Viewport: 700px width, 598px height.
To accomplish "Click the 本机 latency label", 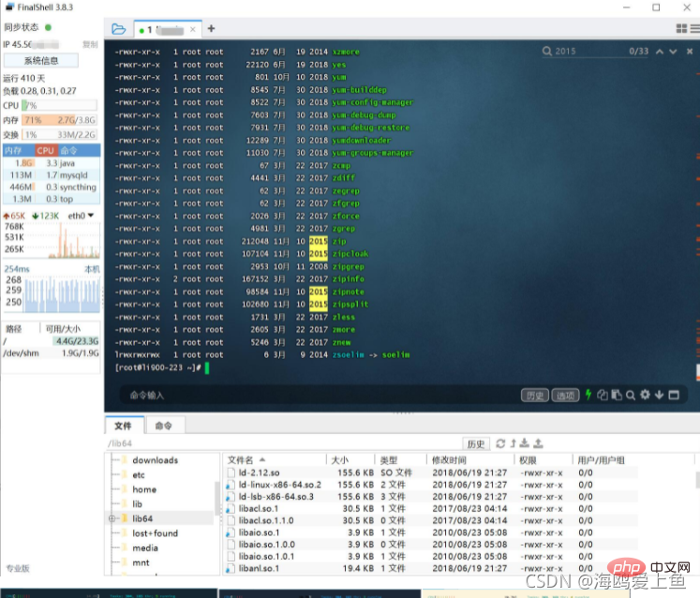I will (92, 269).
